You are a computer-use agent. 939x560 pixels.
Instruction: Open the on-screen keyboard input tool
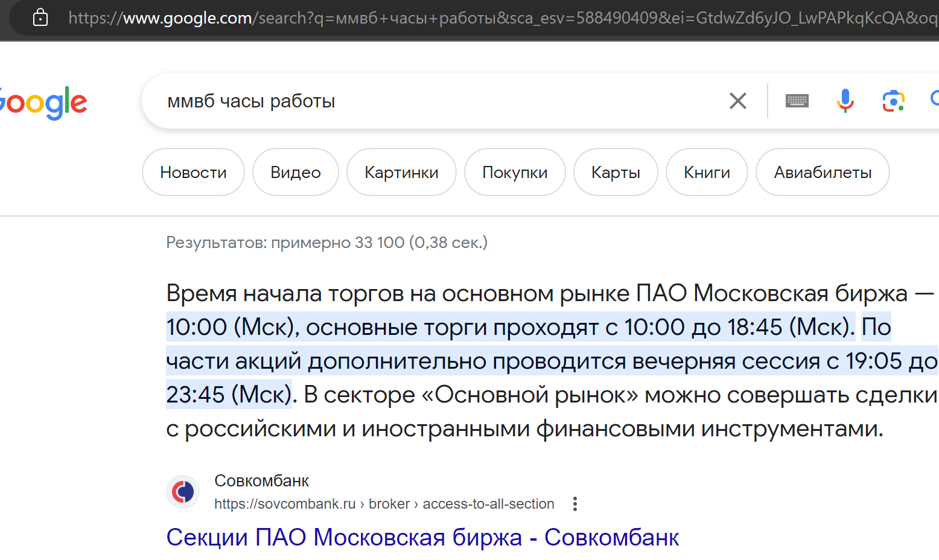tap(797, 101)
